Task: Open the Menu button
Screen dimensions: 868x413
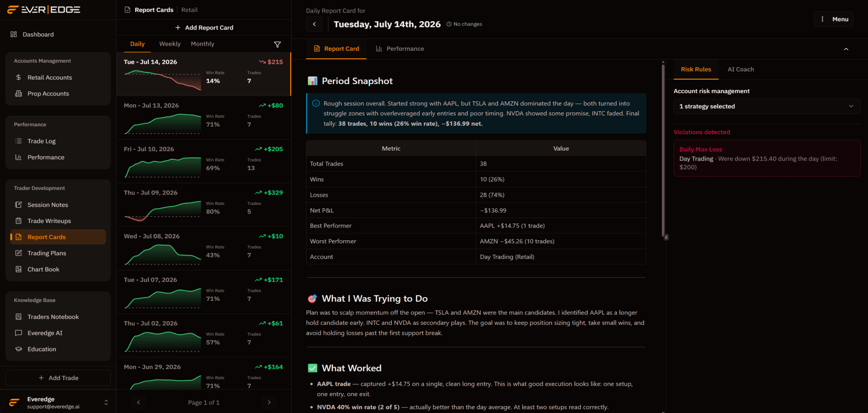Action: [834, 19]
